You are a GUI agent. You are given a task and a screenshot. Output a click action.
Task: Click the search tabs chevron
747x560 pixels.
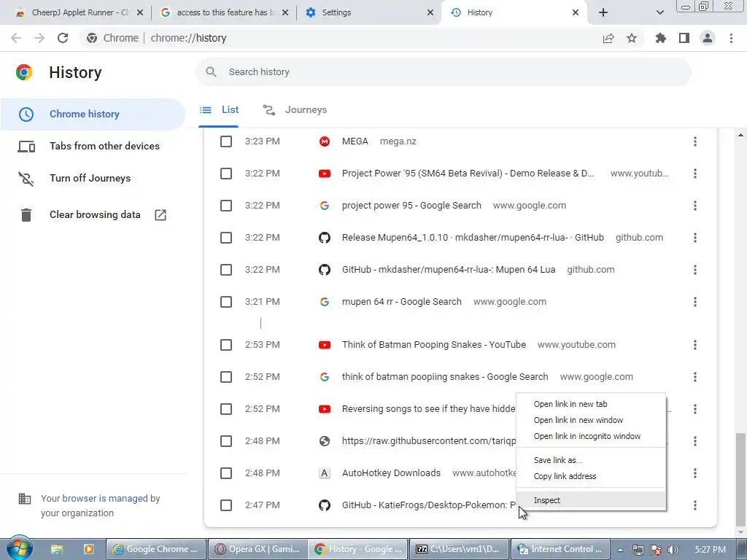pos(659,12)
